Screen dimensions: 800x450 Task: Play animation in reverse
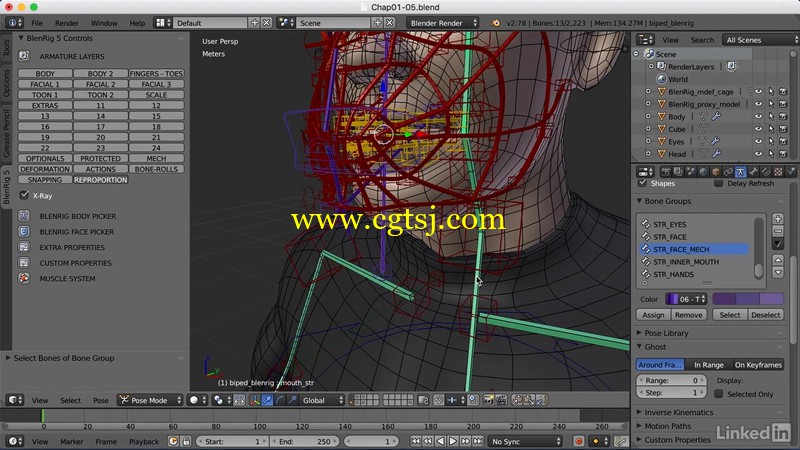pos(440,441)
